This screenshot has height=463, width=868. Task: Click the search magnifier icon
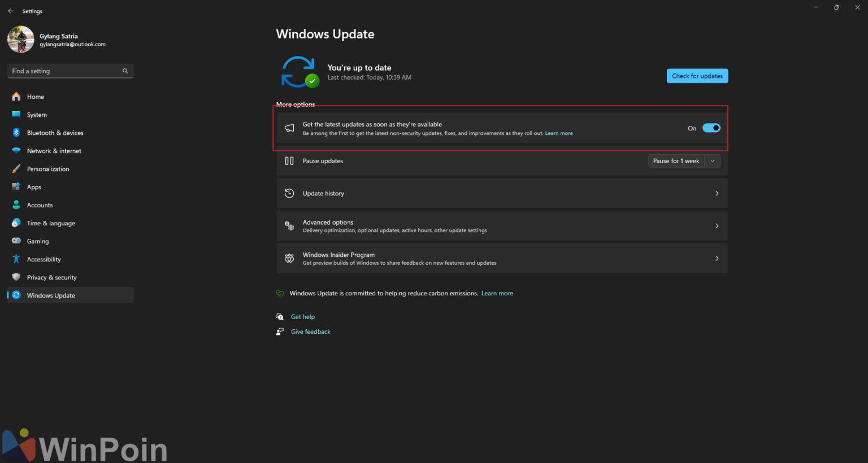click(x=125, y=71)
